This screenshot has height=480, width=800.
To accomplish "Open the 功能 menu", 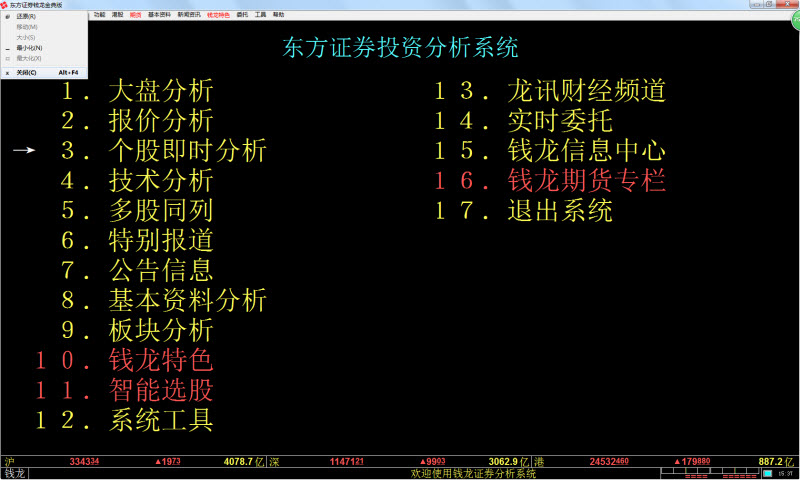I will pos(99,15).
